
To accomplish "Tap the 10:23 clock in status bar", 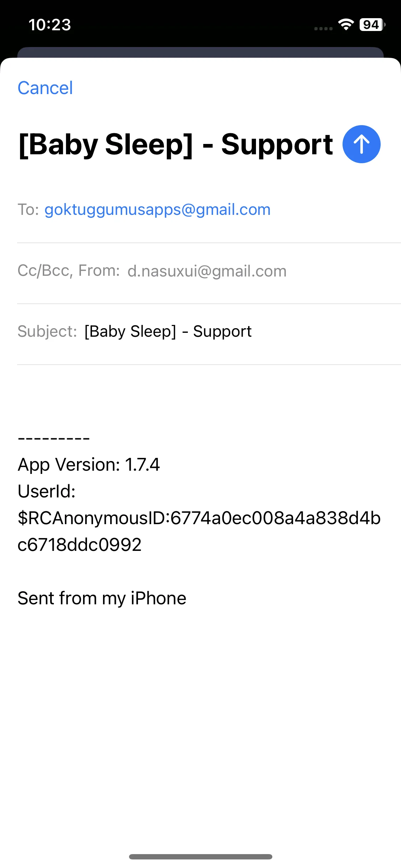I will 50,25.
